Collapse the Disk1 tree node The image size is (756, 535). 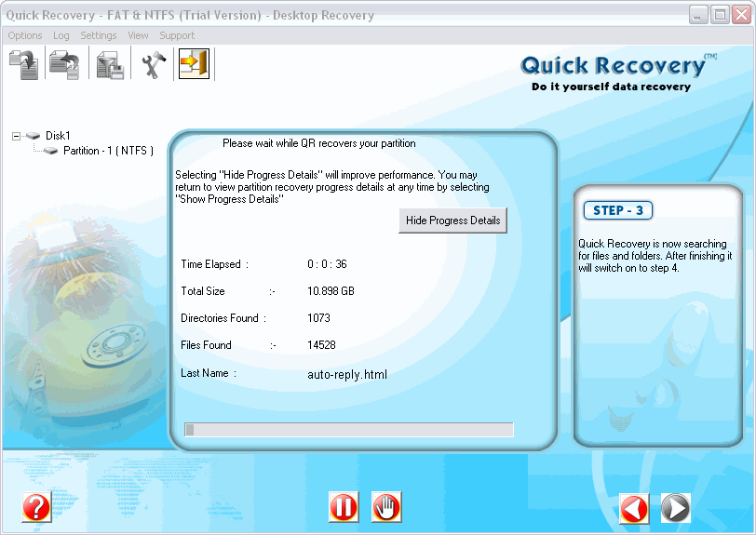tap(16, 137)
